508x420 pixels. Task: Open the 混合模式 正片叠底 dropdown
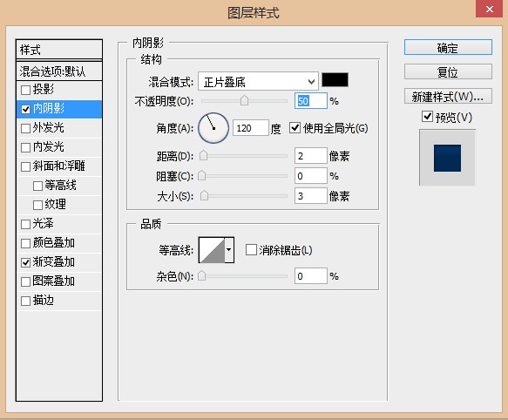point(258,81)
